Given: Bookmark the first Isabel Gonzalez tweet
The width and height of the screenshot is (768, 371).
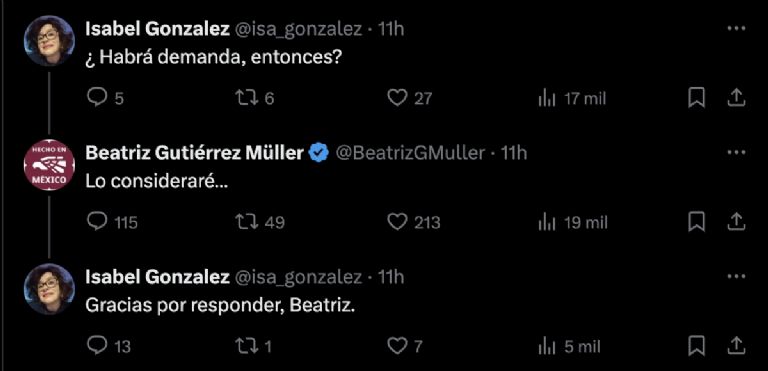Looking at the screenshot, I should [x=696, y=98].
